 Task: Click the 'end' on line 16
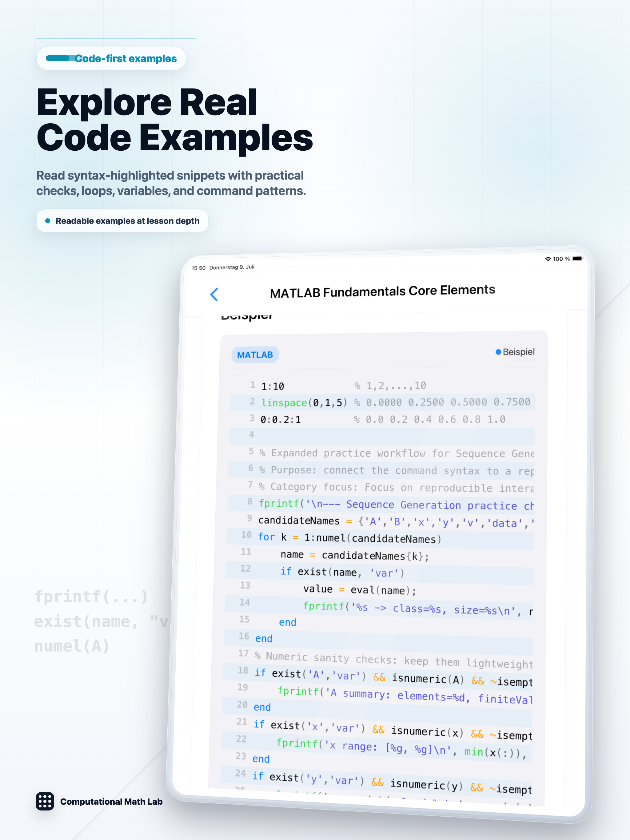[x=264, y=639]
